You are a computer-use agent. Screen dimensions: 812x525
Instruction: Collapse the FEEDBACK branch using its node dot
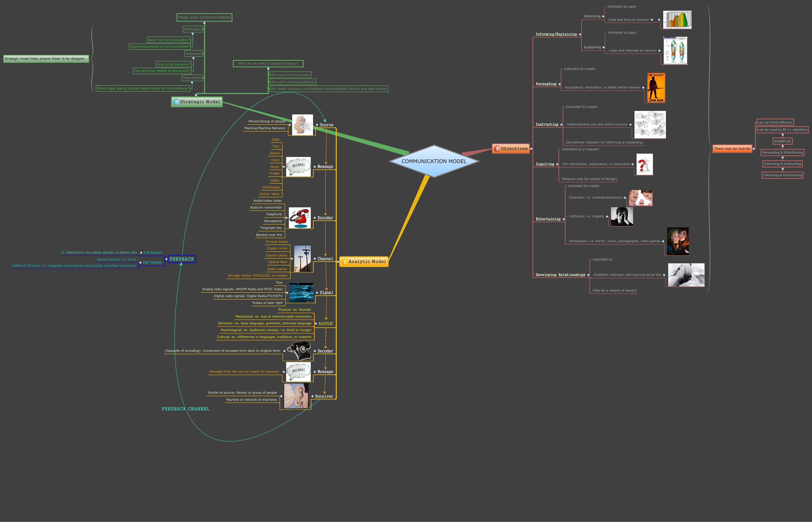click(166, 259)
